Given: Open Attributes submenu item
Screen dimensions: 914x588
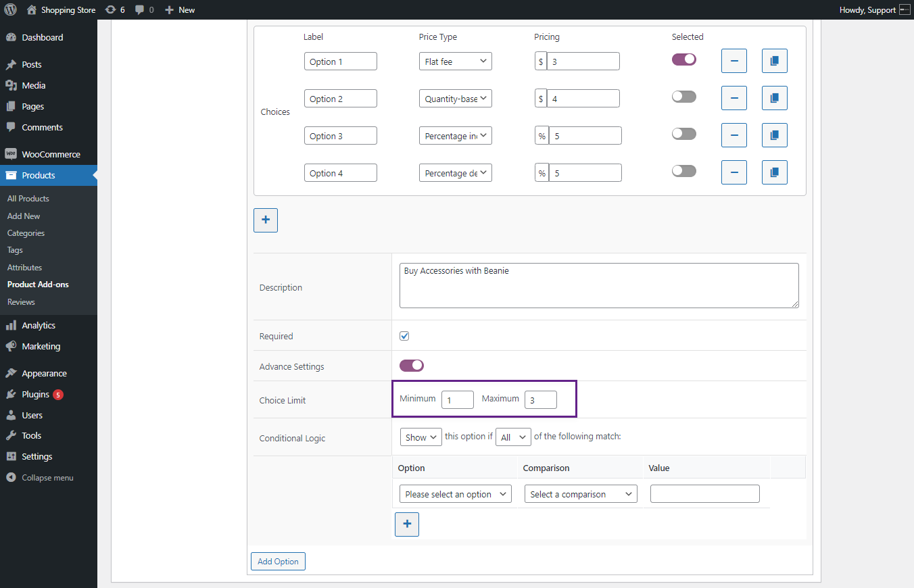Looking at the screenshot, I should [24, 268].
